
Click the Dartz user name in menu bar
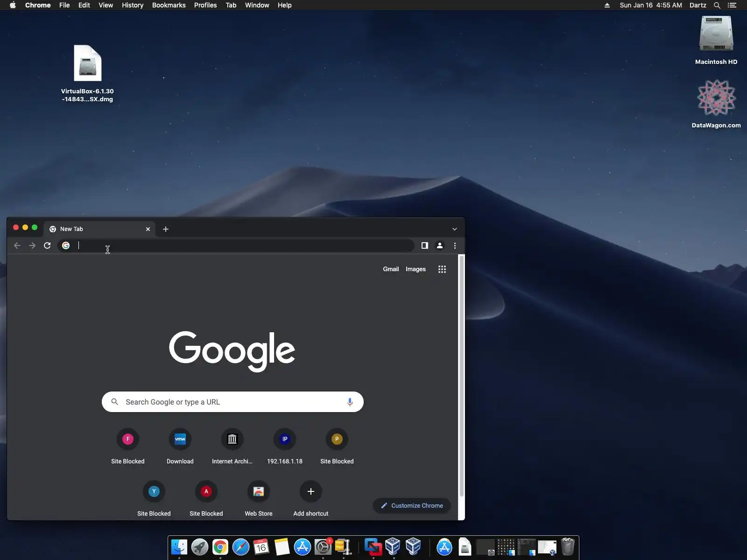(698, 5)
